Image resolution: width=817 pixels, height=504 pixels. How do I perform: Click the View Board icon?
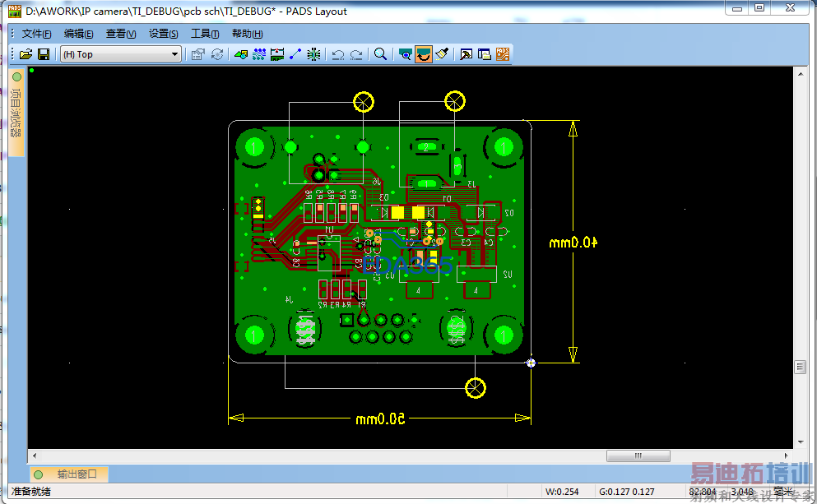pyautogui.click(x=405, y=54)
